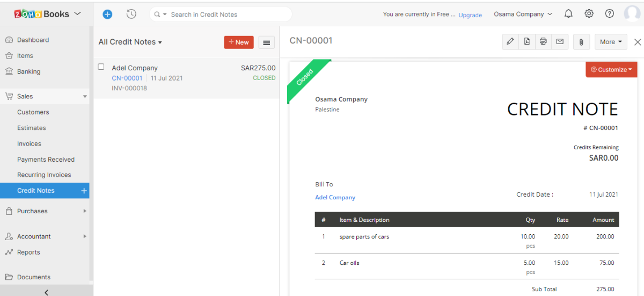Open the More actions dropdown
Image resolution: width=644 pixels, height=296 pixels.
(611, 42)
